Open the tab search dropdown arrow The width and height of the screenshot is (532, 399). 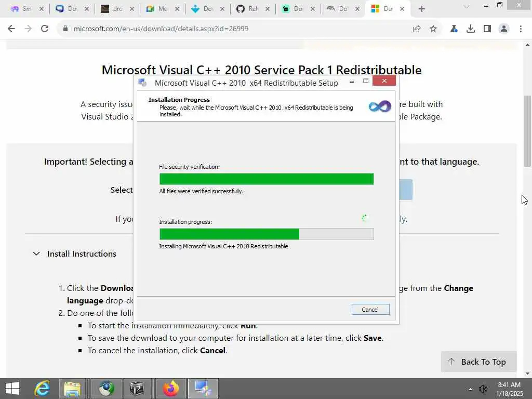(467, 7)
